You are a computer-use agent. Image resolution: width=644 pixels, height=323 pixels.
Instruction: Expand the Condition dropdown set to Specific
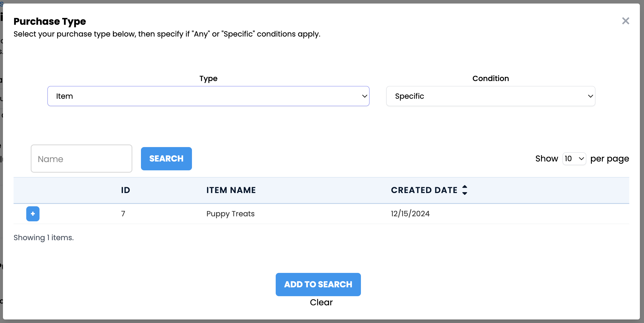[490, 96]
